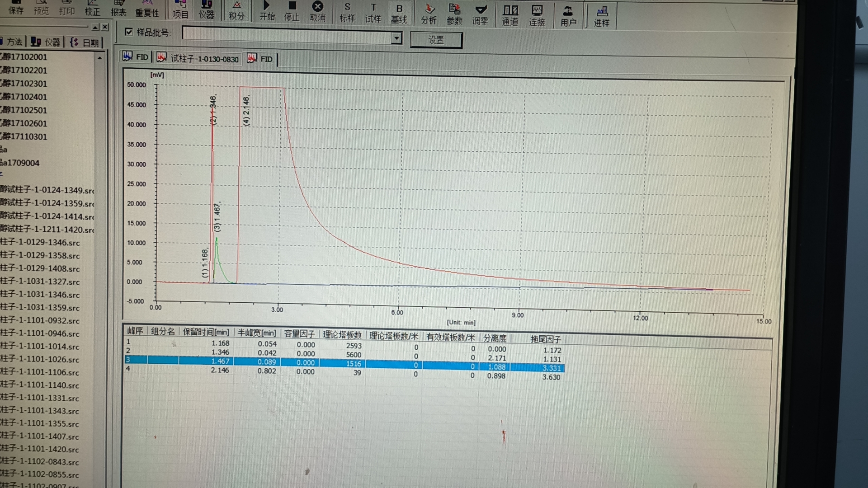Open the 积分 (integration) tool

pos(236,10)
